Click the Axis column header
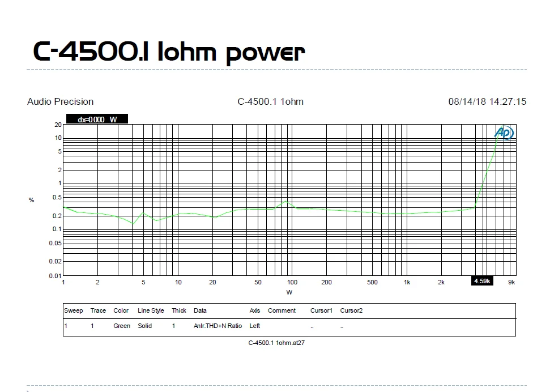 [255, 310]
